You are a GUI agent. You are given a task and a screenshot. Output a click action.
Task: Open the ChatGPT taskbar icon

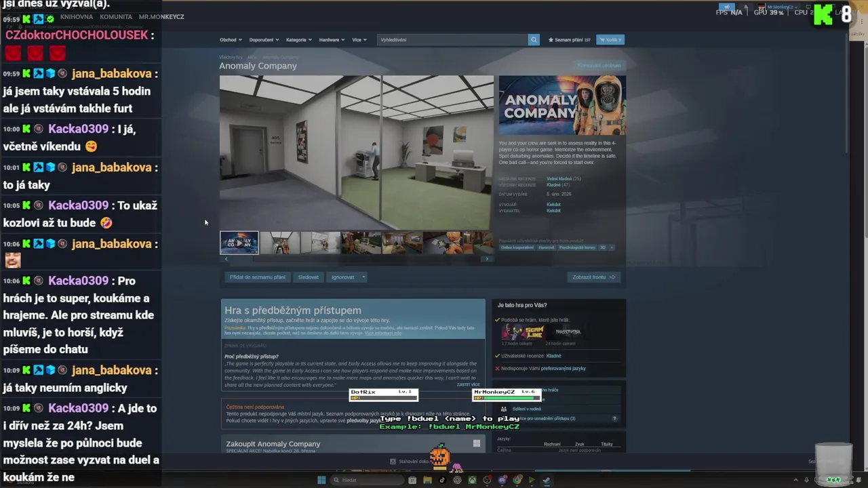tap(457, 480)
